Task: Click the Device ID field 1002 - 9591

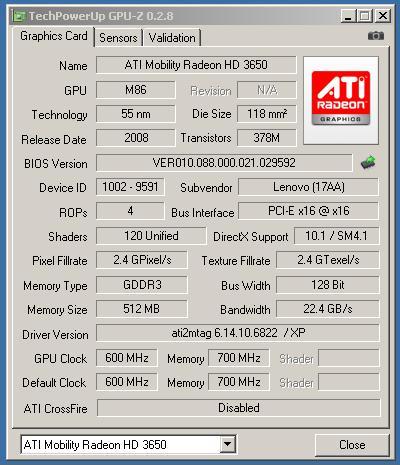Action: (130, 187)
